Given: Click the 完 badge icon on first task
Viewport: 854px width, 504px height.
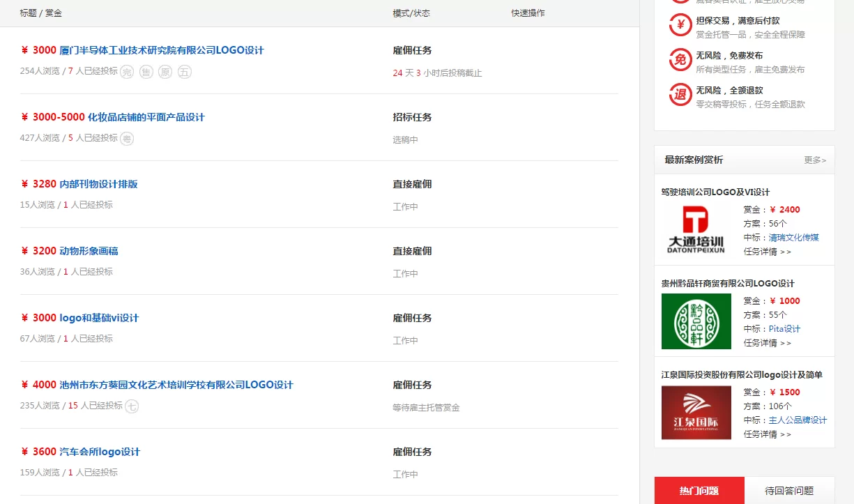Looking at the screenshot, I should pyautogui.click(x=126, y=71).
